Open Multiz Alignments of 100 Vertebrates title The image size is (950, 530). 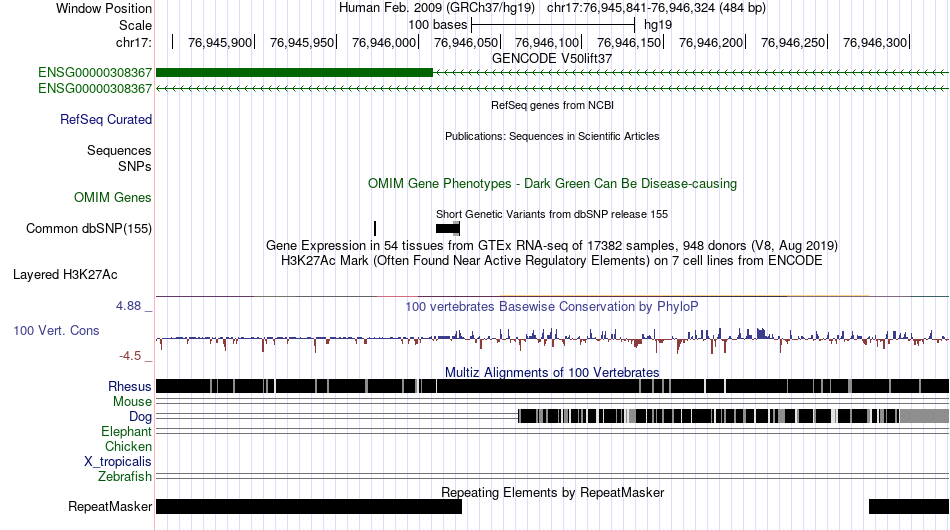click(x=552, y=373)
